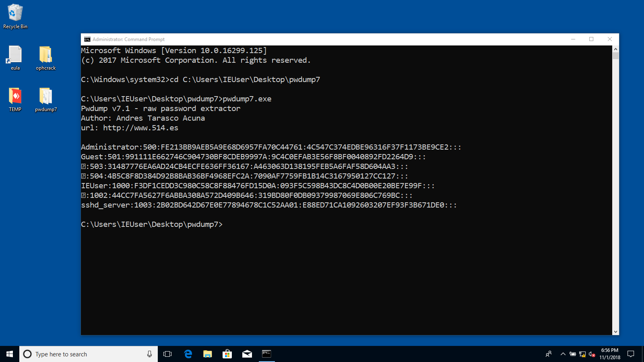Image resolution: width=644 pixels, height=362 pixels.
Task: Open File Explorer from taskbar
Action: coord(208,354)
